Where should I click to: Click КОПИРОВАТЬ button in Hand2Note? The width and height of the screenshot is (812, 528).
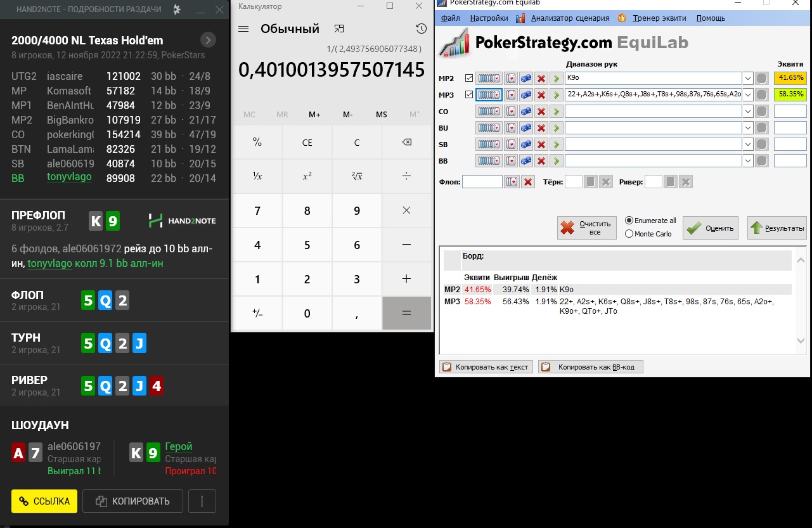pos(132,501)
